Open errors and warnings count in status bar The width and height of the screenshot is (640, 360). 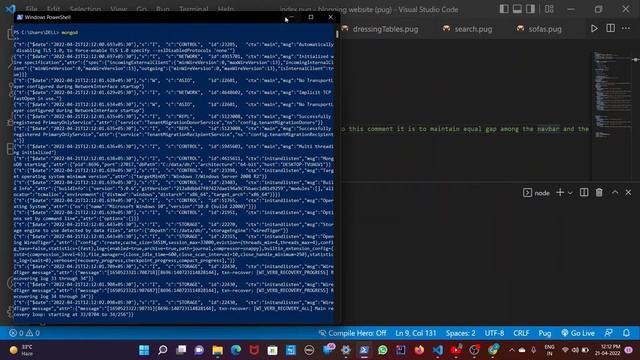click(24, 333)
